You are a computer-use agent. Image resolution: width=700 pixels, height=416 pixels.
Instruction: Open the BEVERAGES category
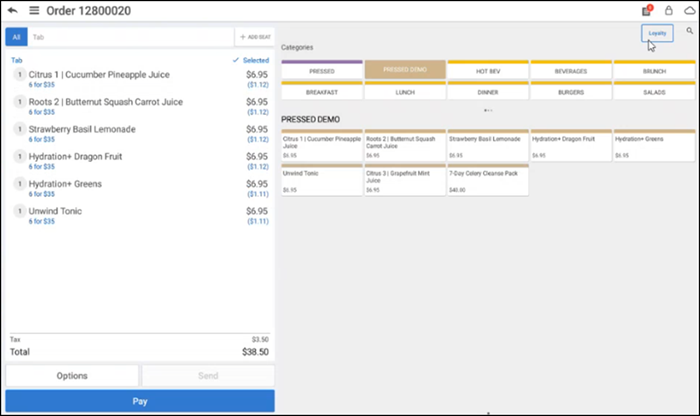571,70
